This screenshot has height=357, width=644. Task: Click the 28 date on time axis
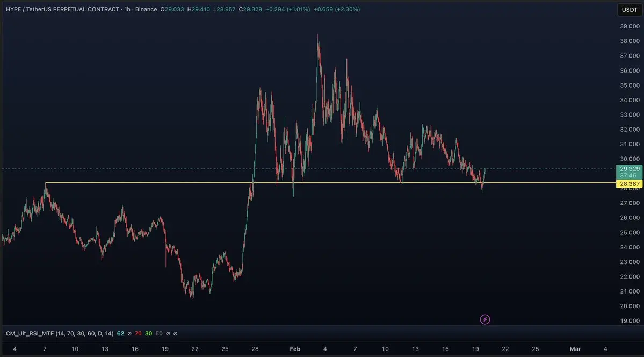pyautogui.click(x=255, y=349)
